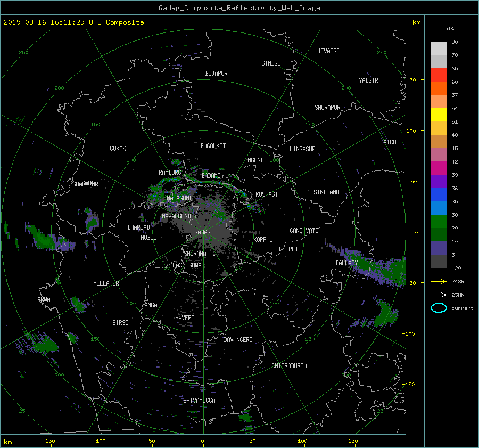Screen dimensions: 479x448
Task: Click the GANGAVATI city label
Action: coord(304,231)
